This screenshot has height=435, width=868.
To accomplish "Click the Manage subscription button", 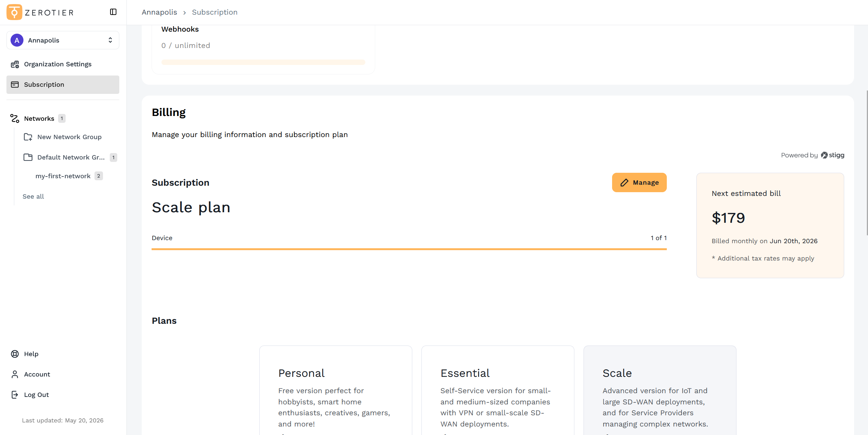I will click(639, 182).
